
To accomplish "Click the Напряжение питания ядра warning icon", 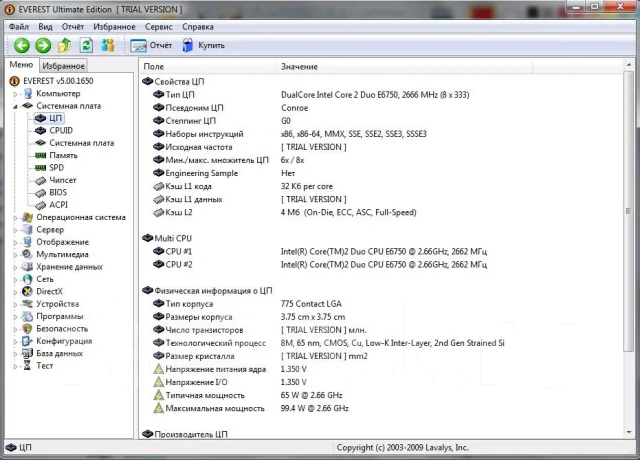I will 158,369.
